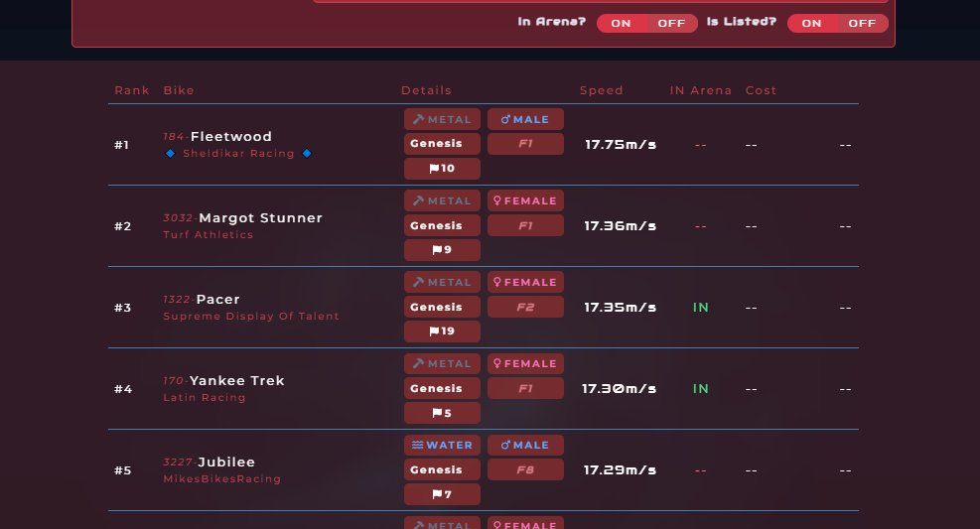The height and width of the screenshot is (529, 980).
Task: Click rank #1 cell
Action: click(122, 145)
